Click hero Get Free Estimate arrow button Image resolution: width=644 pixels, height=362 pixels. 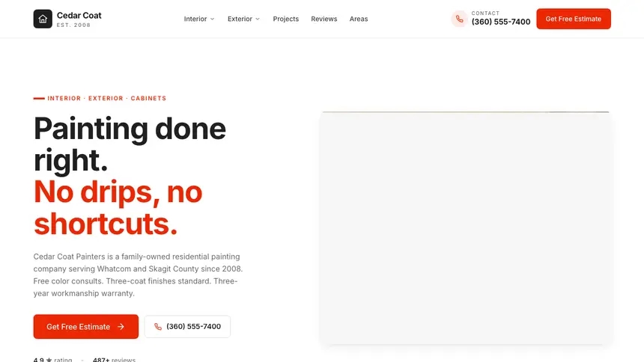click(x=86, y=327)
